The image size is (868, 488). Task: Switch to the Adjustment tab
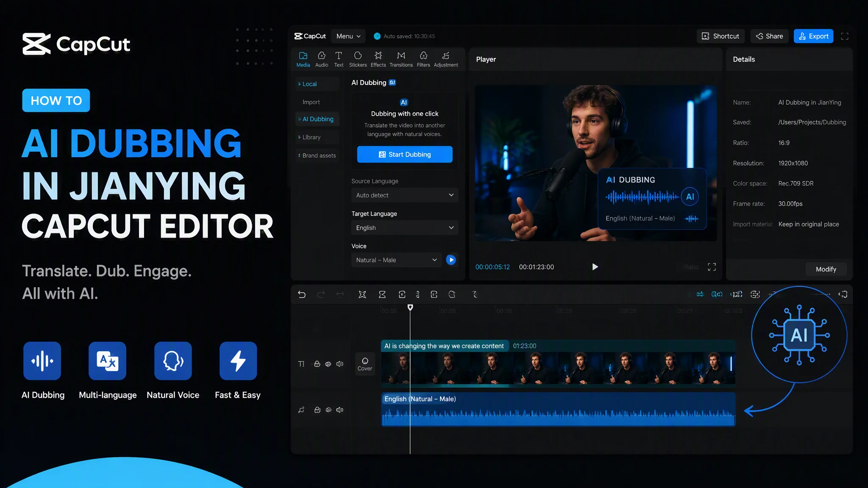[446, 59]
